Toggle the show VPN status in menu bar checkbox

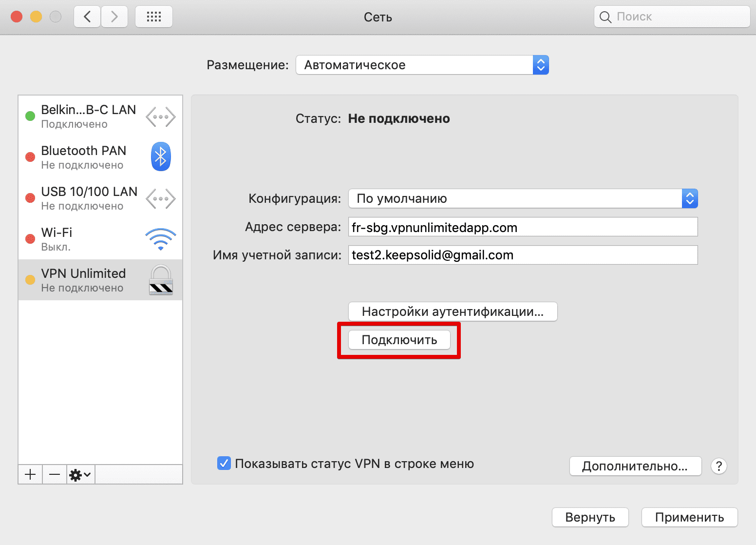(x=224, y=464)
